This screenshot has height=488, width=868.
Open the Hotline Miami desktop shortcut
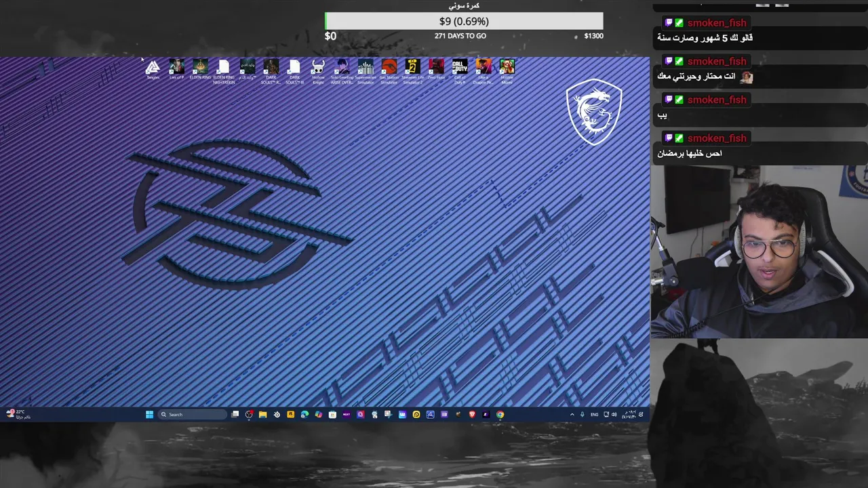tap(507, 70)
